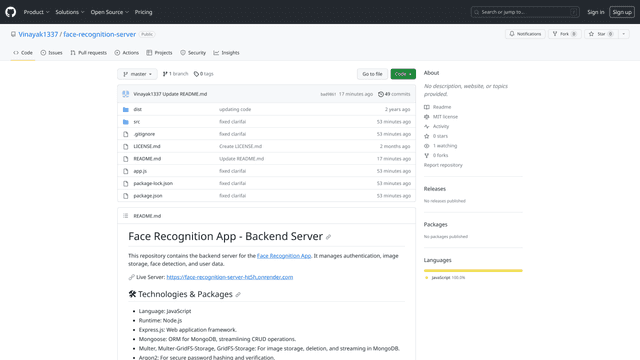Click the commit author avatar
Image resolution: width=640 pixels, height=360 pixels.
126,94
